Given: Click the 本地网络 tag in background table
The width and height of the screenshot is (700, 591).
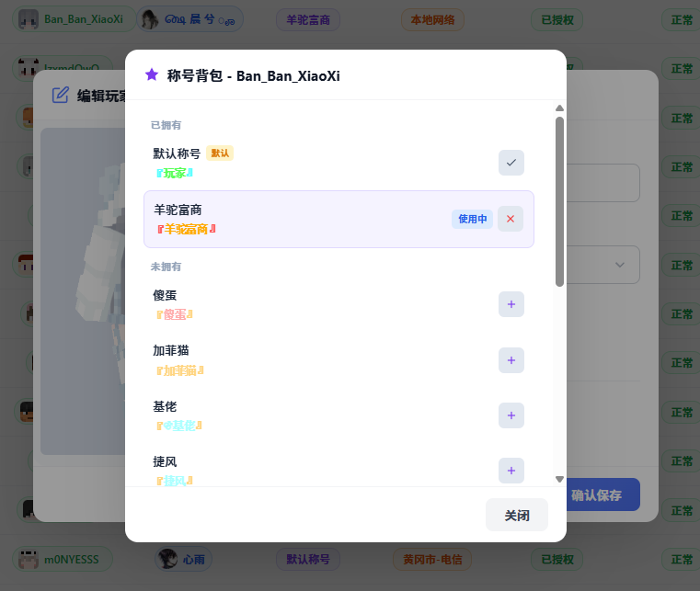Looking at the screenshot, I should 432,20.
